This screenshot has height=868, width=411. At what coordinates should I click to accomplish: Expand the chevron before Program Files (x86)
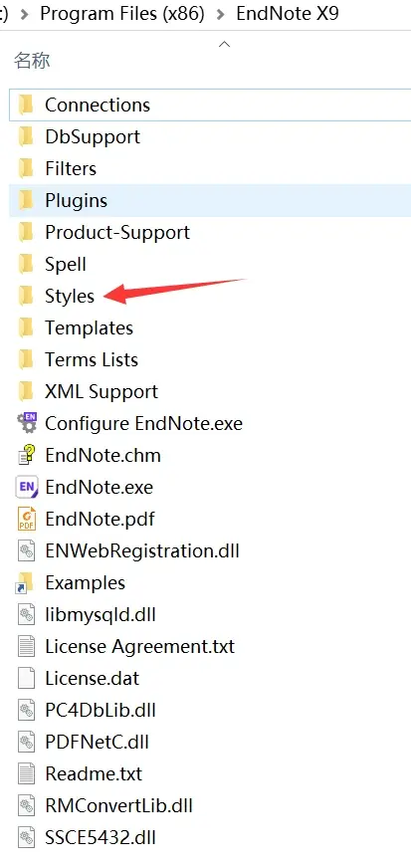coord(24,14)
